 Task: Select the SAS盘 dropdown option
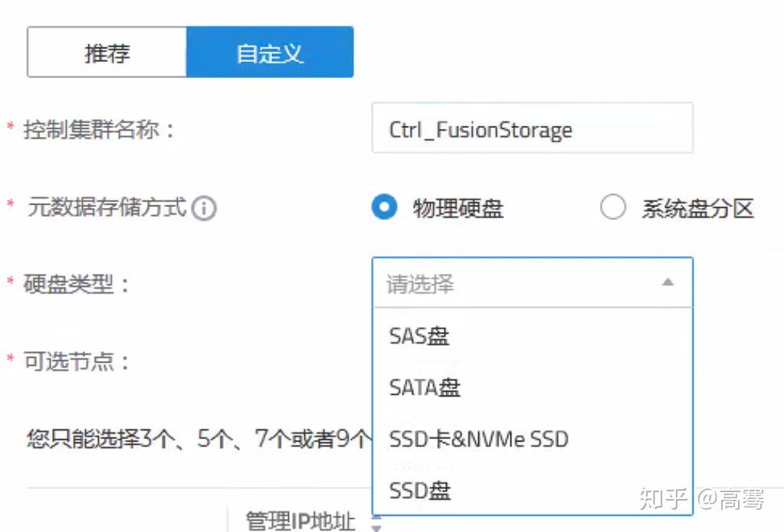tap(418, 335)
